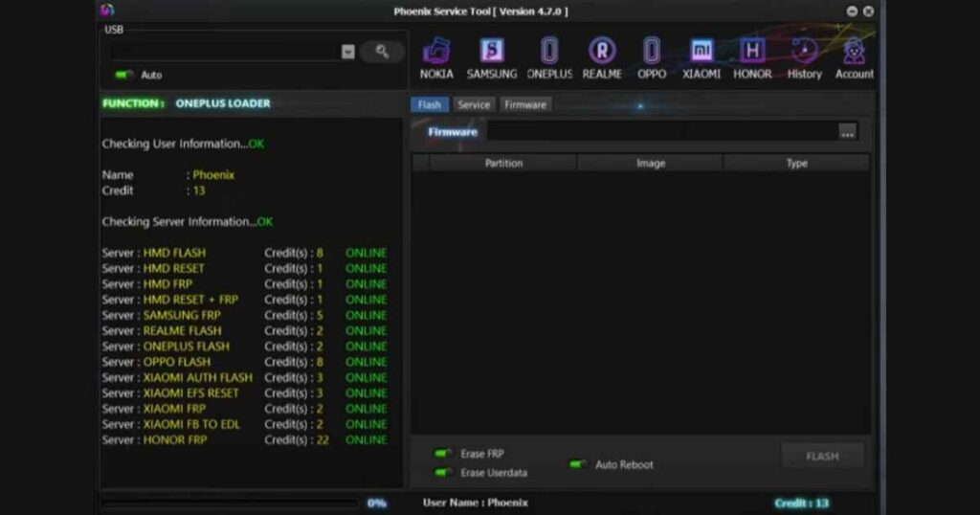Select the XIAOMI brand icon
This screenshot has width=980, height=515.
702,58
